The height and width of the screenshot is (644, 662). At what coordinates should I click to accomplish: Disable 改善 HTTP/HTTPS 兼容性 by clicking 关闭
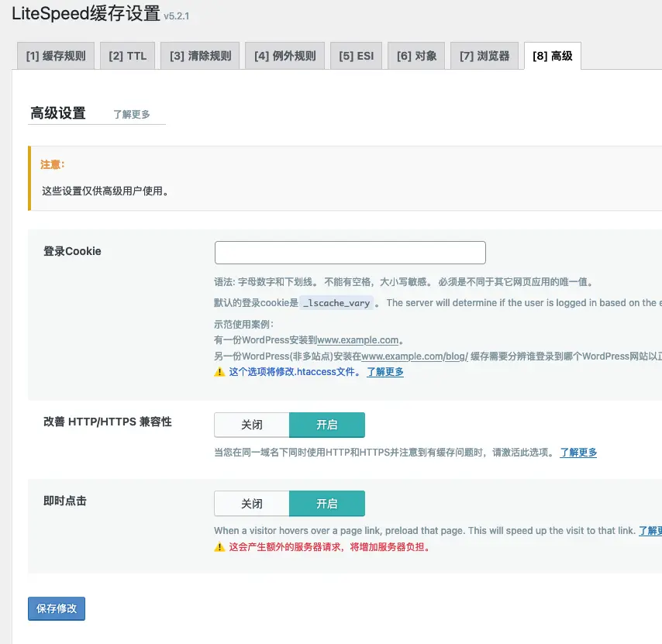coord(251,425)
